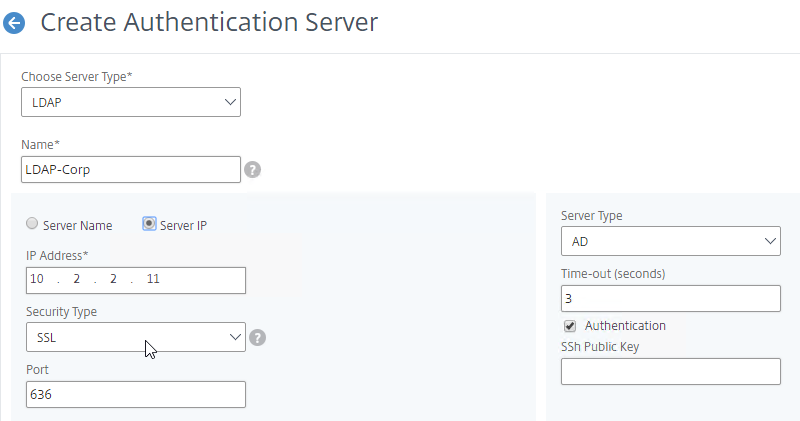Open help icon beside Name field

pyautogui.click(x=252, y=169)
